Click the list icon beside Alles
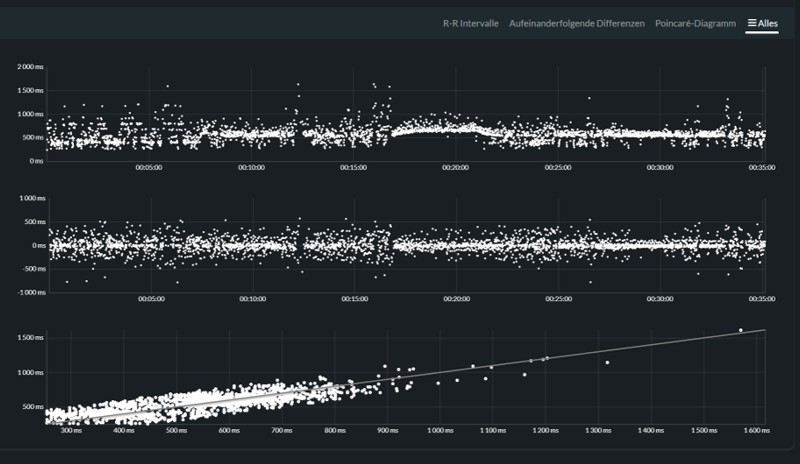This screenshot has width=800, height=464. 752,23
